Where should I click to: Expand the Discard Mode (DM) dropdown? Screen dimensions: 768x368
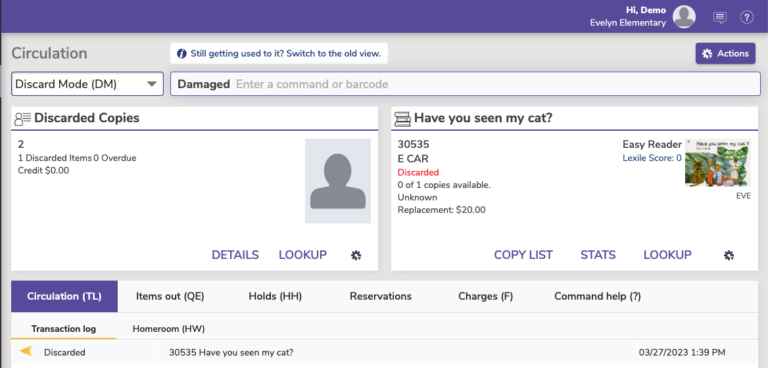pyautogui.click(x=87, y=84)
